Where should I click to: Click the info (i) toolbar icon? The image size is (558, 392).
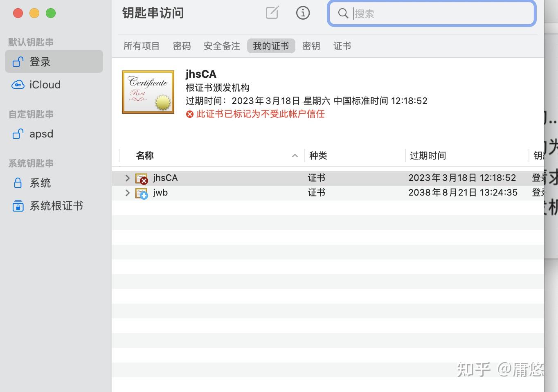tap(303, 13)
